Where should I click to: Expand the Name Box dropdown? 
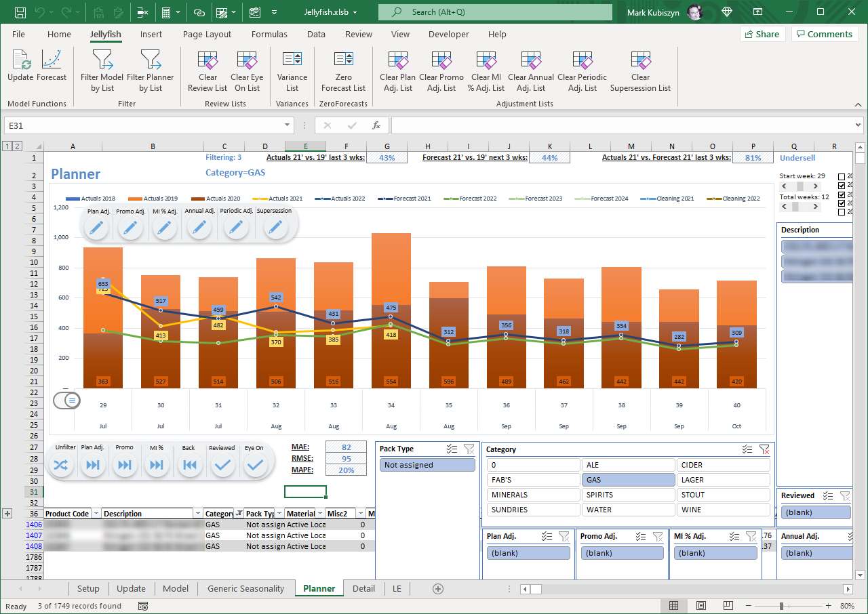click(288, 125)
